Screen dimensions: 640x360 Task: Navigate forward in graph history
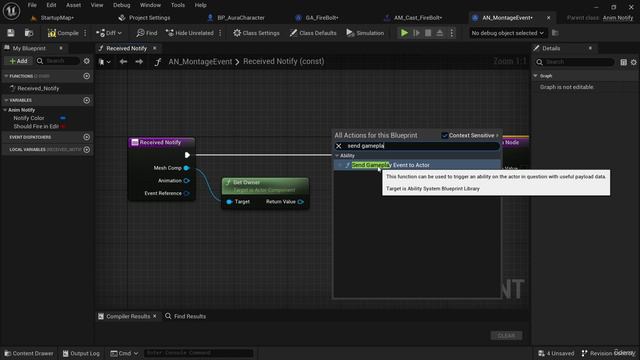point(139,62)
